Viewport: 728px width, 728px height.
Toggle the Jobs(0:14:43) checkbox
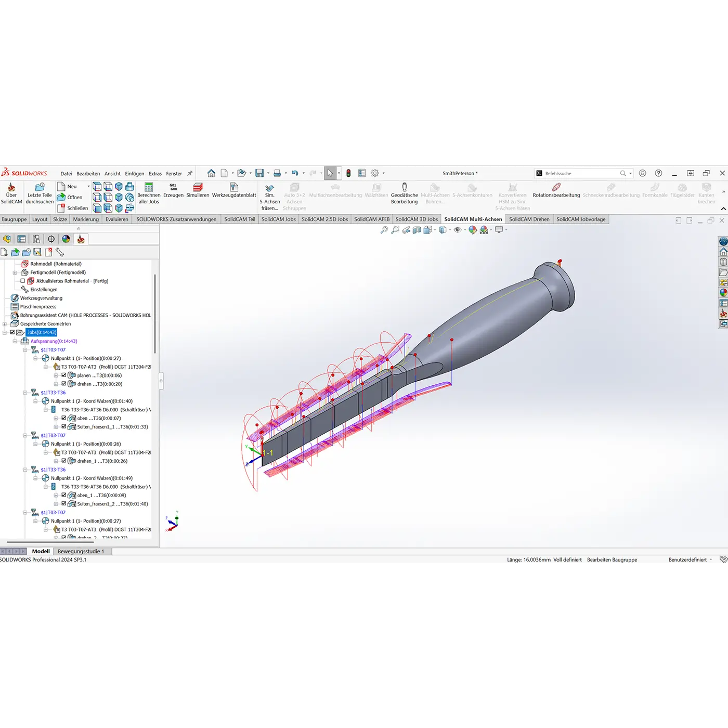[x=12, y=332]
